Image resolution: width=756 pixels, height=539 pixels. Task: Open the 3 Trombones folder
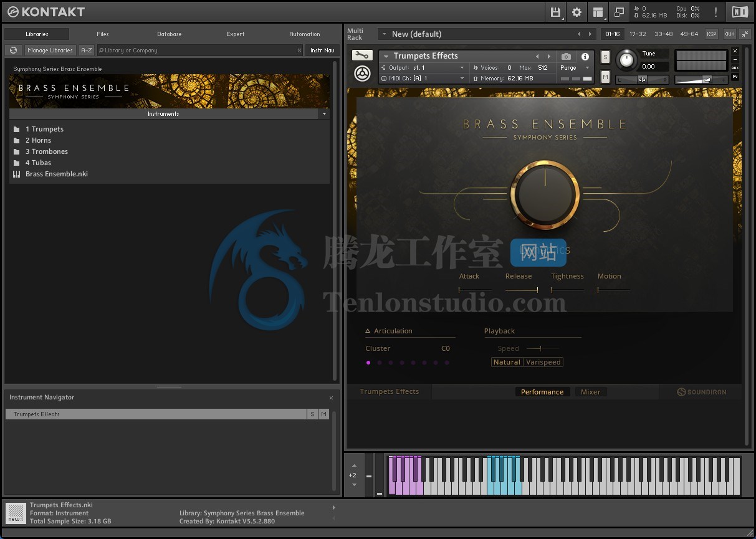tap(41, 151)
